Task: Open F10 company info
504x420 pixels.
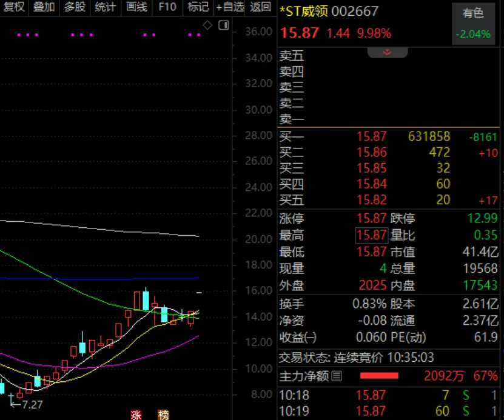Action: (x=167, y=7)
